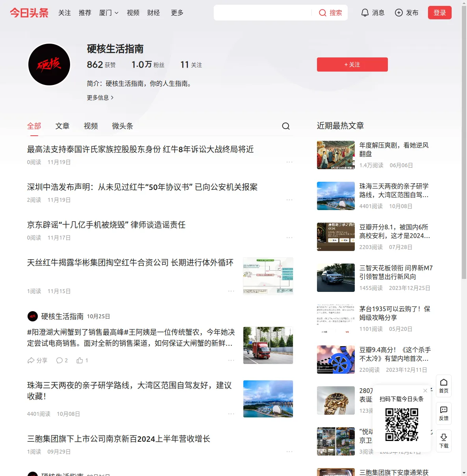Open hot article 珠海三天两夜 in sidebar

point(394,190)
